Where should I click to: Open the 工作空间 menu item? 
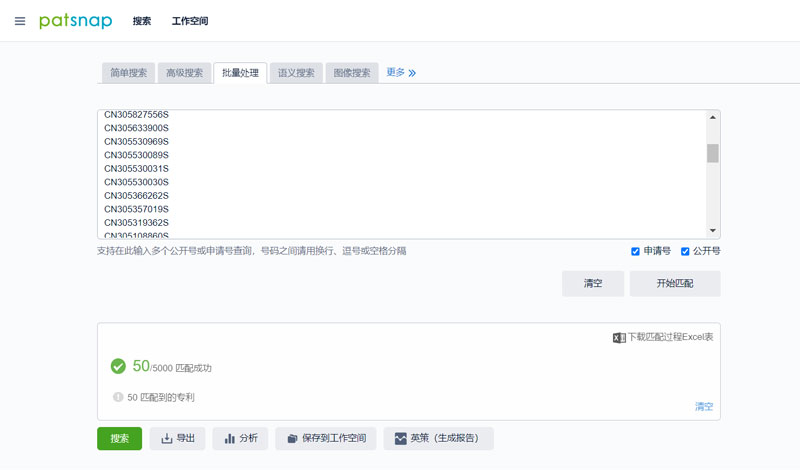pos(190,21)
